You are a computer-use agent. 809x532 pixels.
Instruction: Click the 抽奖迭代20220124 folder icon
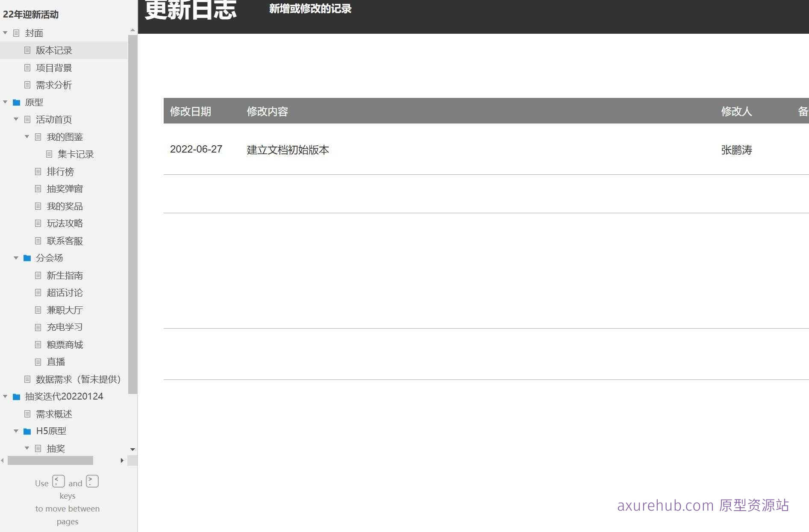coord(17,397)
